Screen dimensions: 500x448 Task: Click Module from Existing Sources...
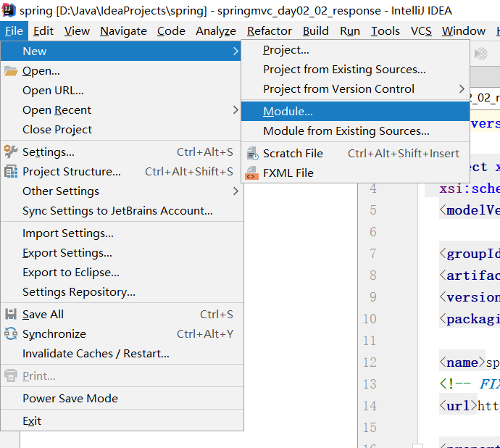tap(346, 131)
